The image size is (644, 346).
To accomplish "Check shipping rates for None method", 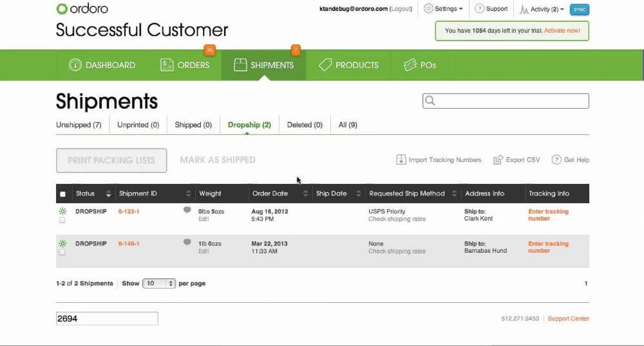I will [x=397, y=251].
